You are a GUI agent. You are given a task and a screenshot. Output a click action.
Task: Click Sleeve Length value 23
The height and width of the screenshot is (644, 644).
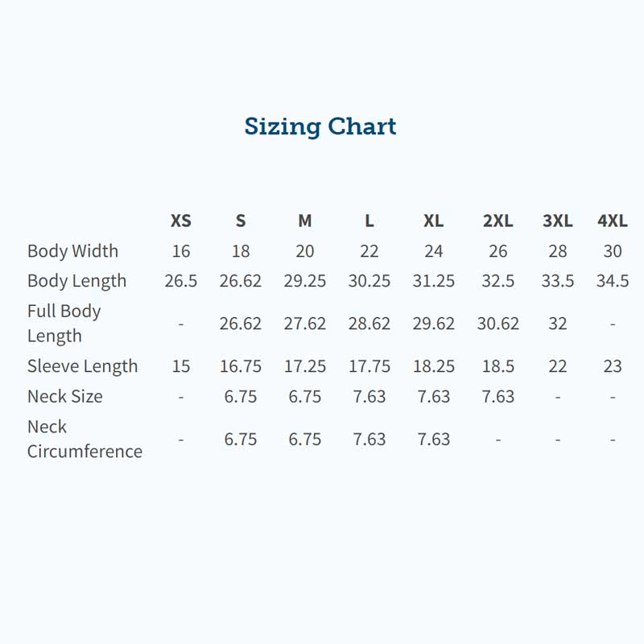pyautogui.click(x=613, y=366)
